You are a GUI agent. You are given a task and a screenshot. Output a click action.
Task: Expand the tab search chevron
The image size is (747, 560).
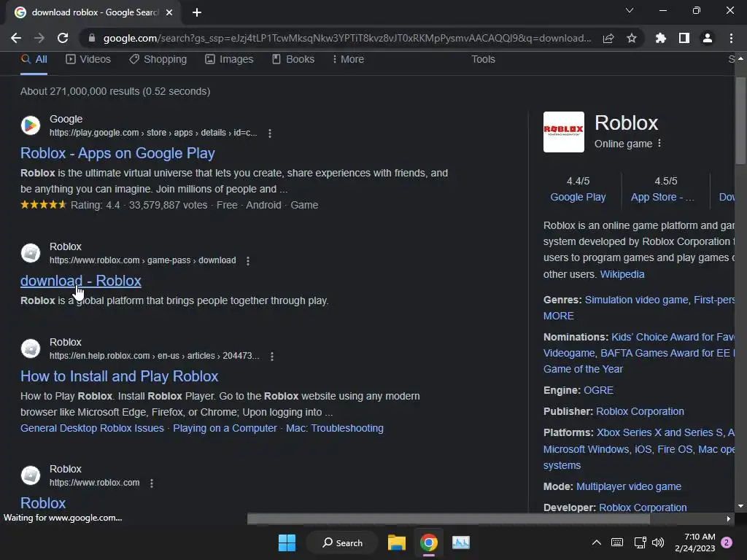630,10
